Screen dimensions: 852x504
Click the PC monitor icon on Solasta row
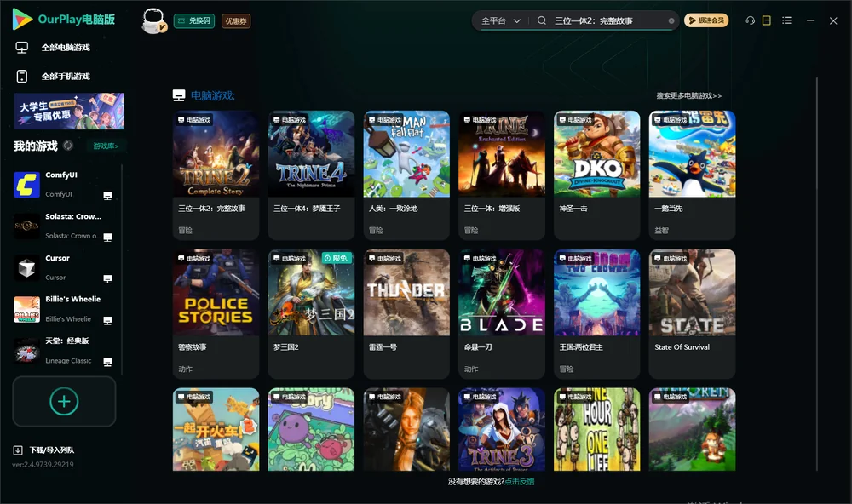(107, 238)
